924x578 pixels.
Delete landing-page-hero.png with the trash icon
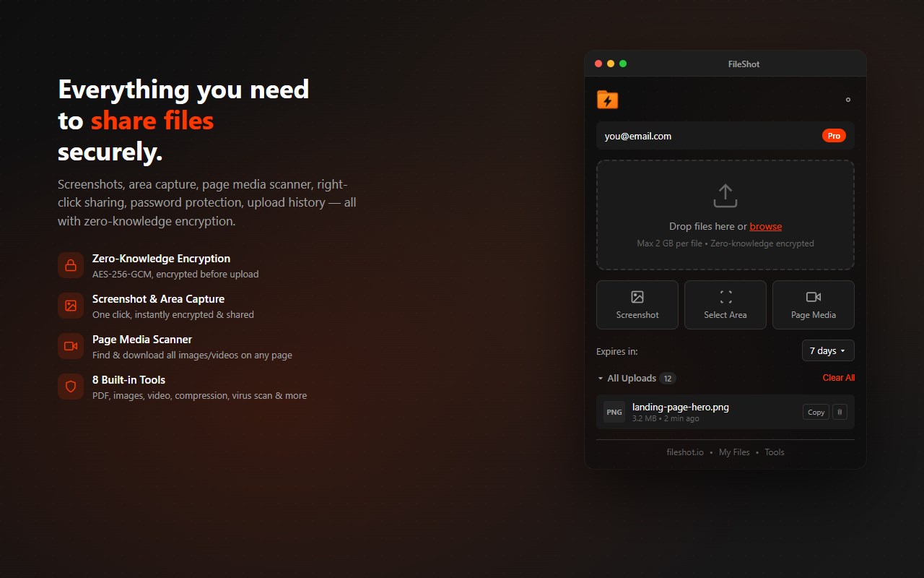pyautogui.click(x=840, y=412)
